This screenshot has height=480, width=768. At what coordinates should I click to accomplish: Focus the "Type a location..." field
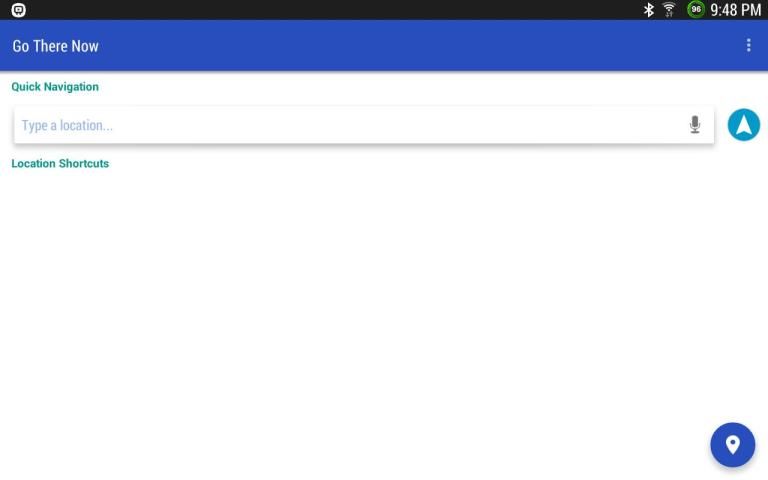pyautogui.click(x=350, y=125)
